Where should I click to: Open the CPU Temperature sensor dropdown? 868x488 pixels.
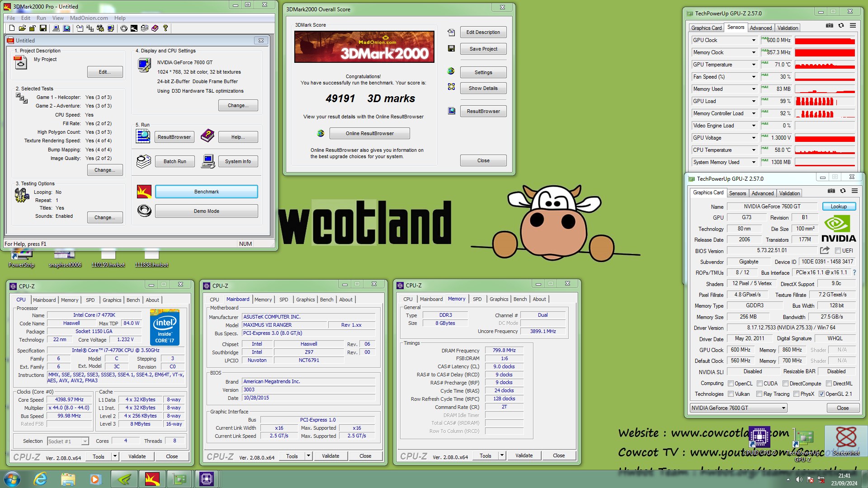coord(754,150)
